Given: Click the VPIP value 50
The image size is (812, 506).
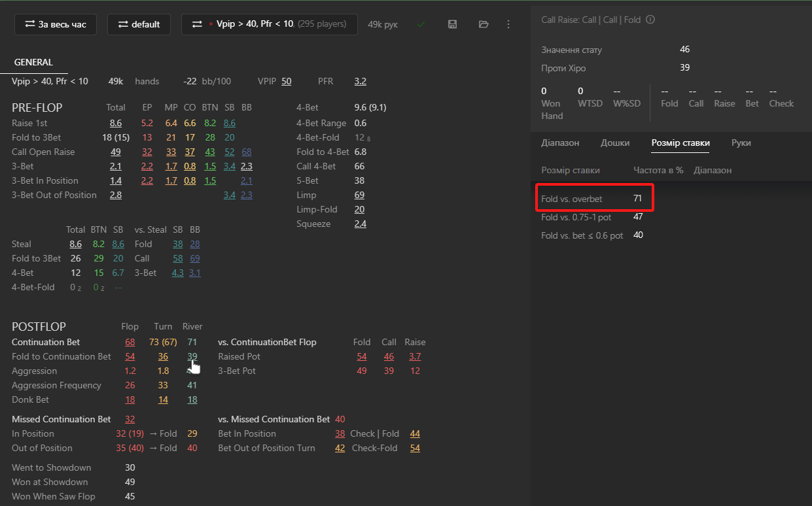Looking at the screenshot, I should pyautogui.click(x=287, y=81).
